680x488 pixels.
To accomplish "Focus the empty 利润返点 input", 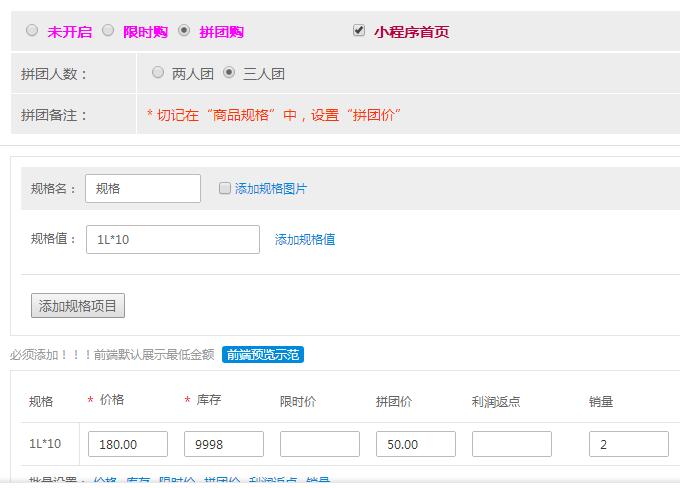I will pos(511,444).
